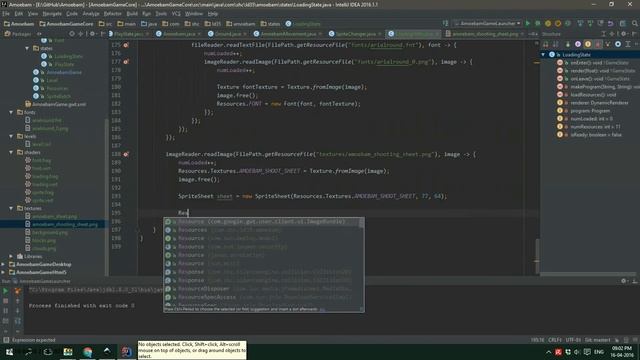Click breakpoint marker on line 188

point(126,154)
